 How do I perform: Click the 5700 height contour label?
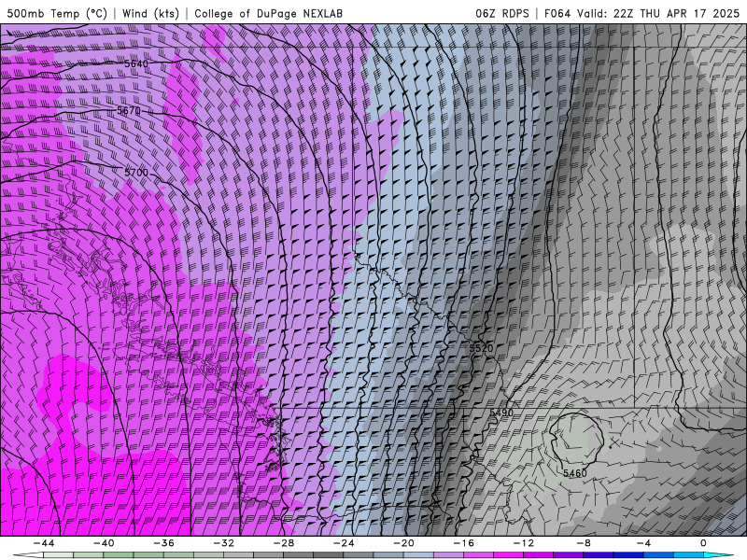[x=136, y=173]
